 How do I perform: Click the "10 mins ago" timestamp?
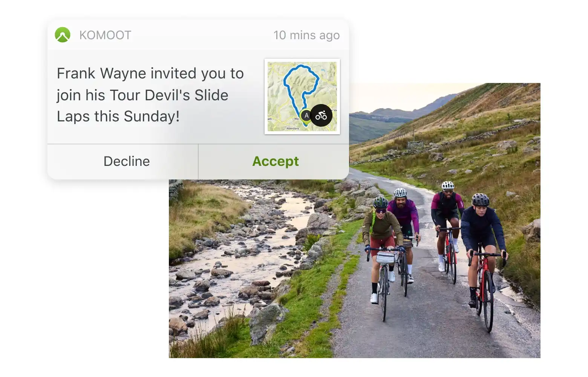tap(306, 35)
